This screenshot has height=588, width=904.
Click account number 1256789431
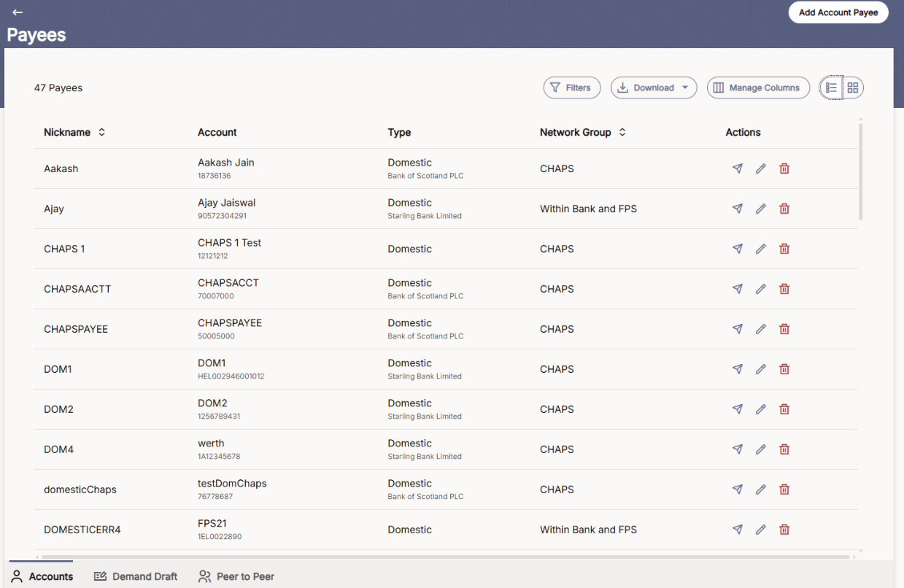[219, 417]
